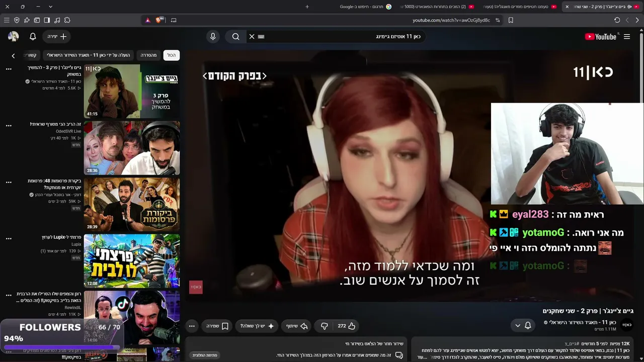This screenshot has height=362, width=644.
Task: Select the הכול filter chip
Action: 172,55
